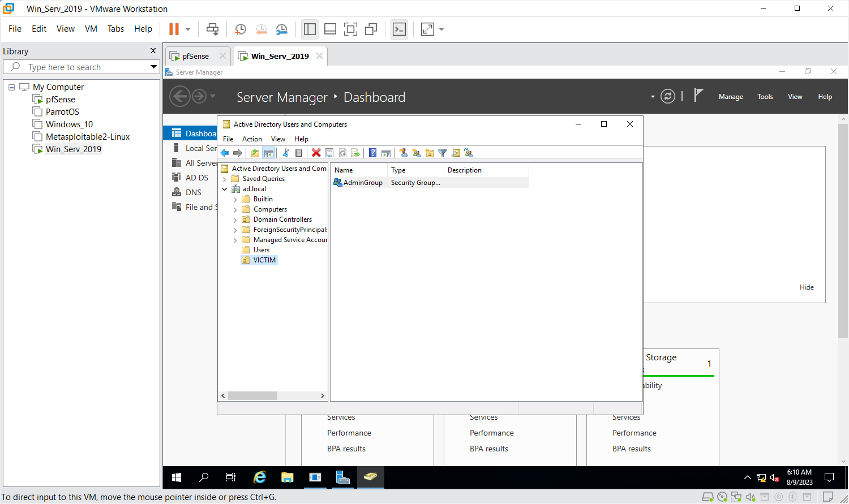Toggle the Show library sidebar button

coord(310,29)
